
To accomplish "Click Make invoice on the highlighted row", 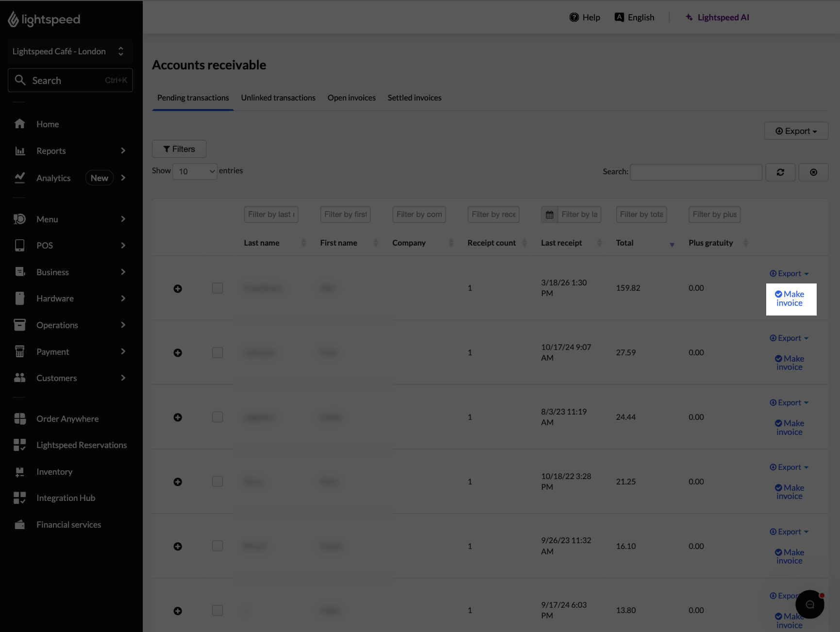I will tap(790, 298).
